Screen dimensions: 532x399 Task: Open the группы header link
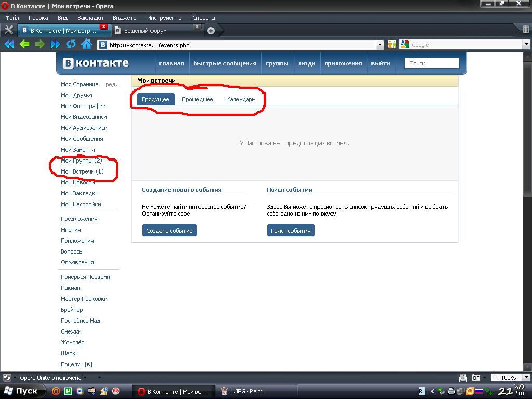pos(277,63)
